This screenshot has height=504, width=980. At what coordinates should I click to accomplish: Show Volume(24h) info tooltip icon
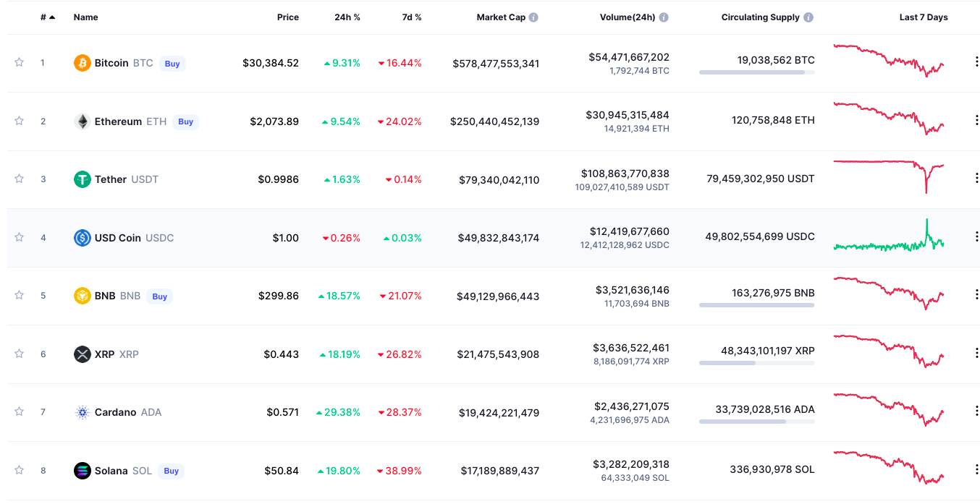pos(664,17)
